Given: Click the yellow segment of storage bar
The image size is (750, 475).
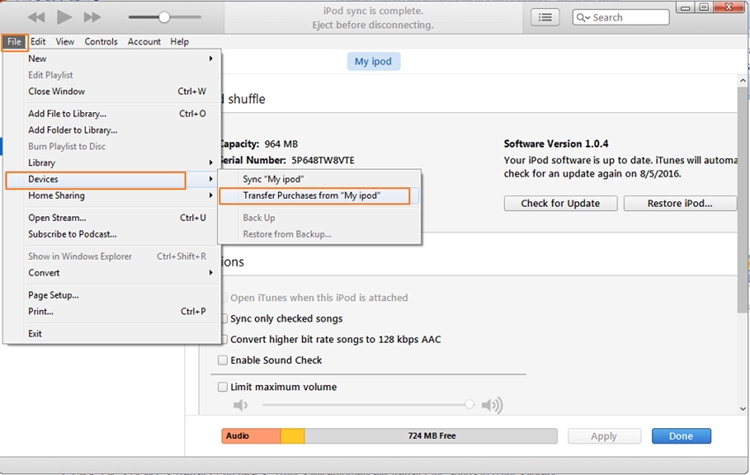Looking at the screenshot, I should [293, 436].
